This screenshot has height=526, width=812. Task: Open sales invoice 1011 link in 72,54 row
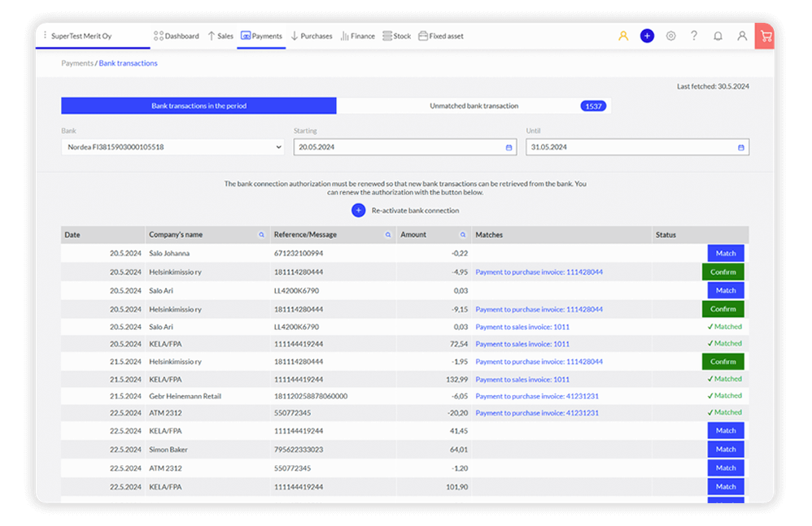point(522,344)
